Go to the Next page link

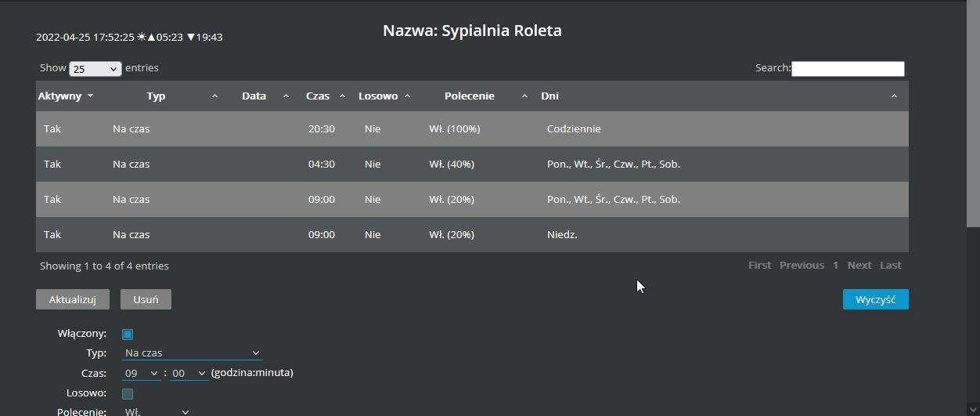(x=859, y=266)
